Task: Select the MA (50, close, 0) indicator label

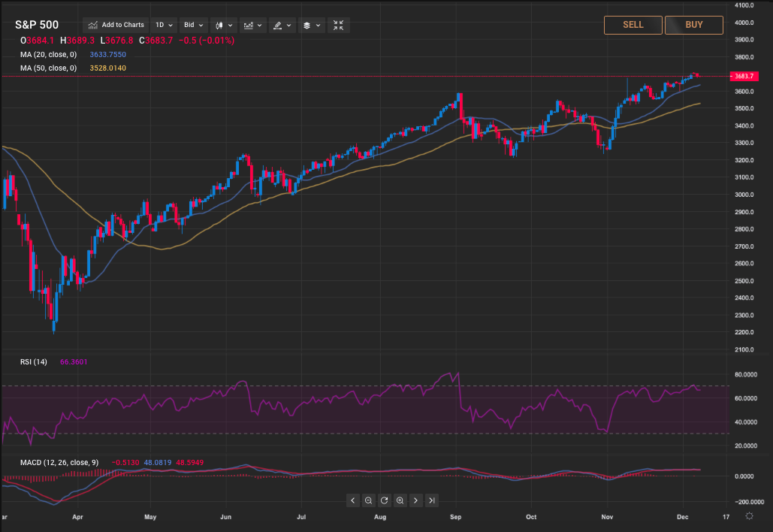Action: click(x=48, y=68)
